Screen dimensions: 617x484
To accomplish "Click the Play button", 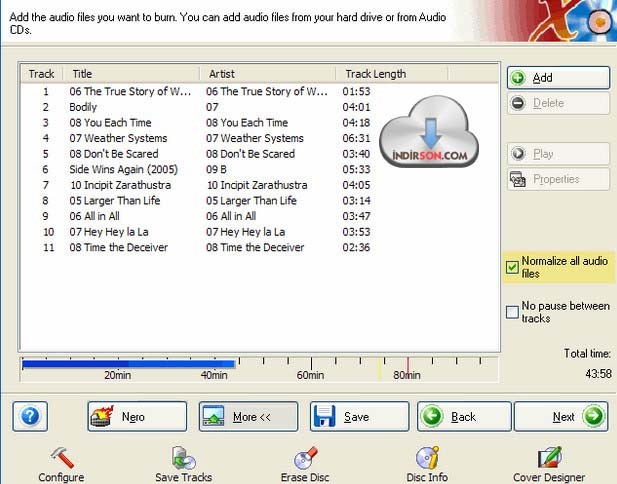I will (x=558, y=153).
